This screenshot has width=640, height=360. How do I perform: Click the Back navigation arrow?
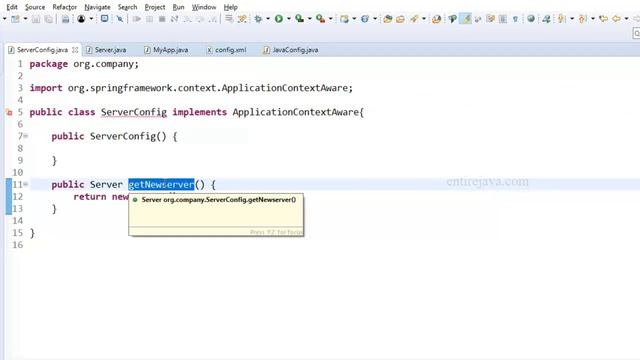(616, 19)
